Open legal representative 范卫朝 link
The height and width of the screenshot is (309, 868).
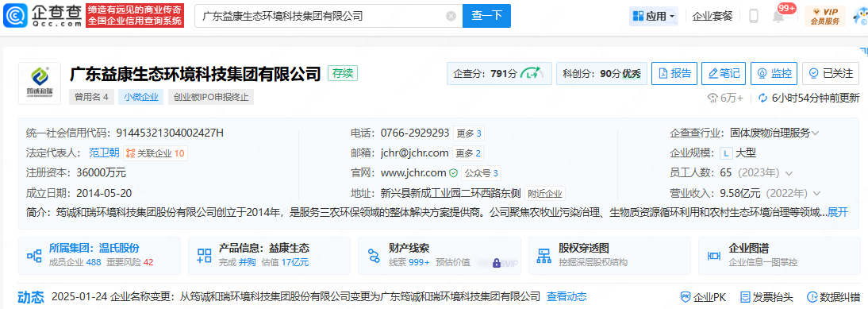105,153
